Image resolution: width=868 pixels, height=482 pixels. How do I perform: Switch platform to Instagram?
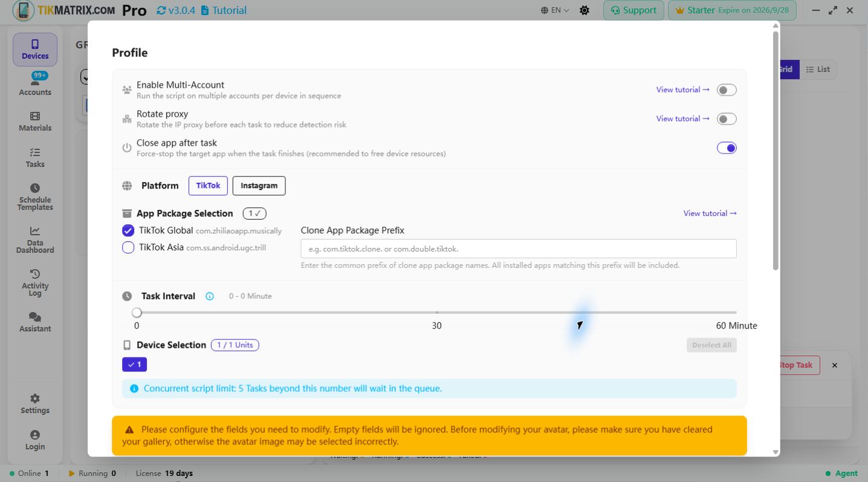(x=259, y=186)
